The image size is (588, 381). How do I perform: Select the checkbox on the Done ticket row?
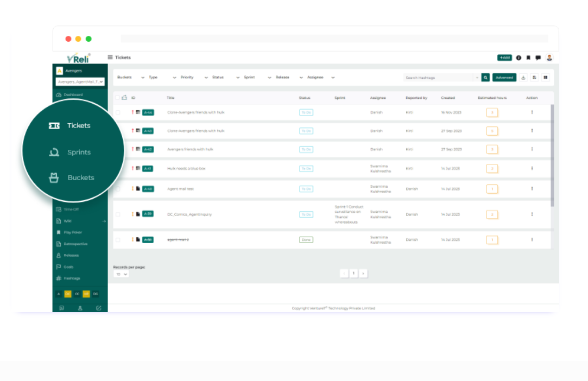point(117,239)
